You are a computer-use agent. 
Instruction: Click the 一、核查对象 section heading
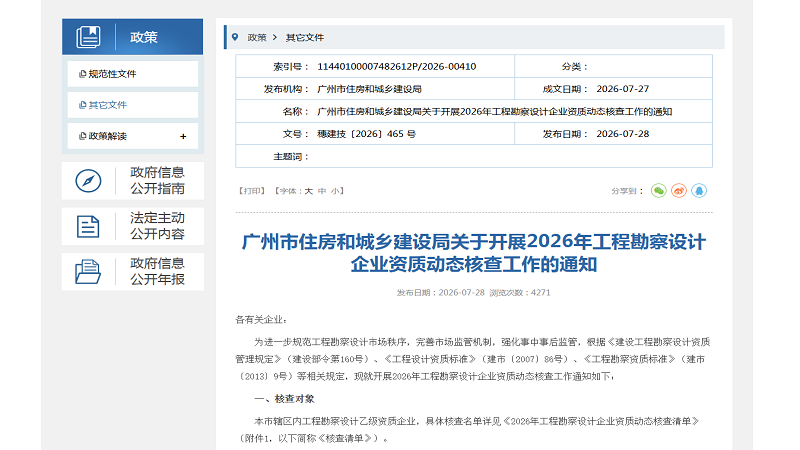(284, 399)
